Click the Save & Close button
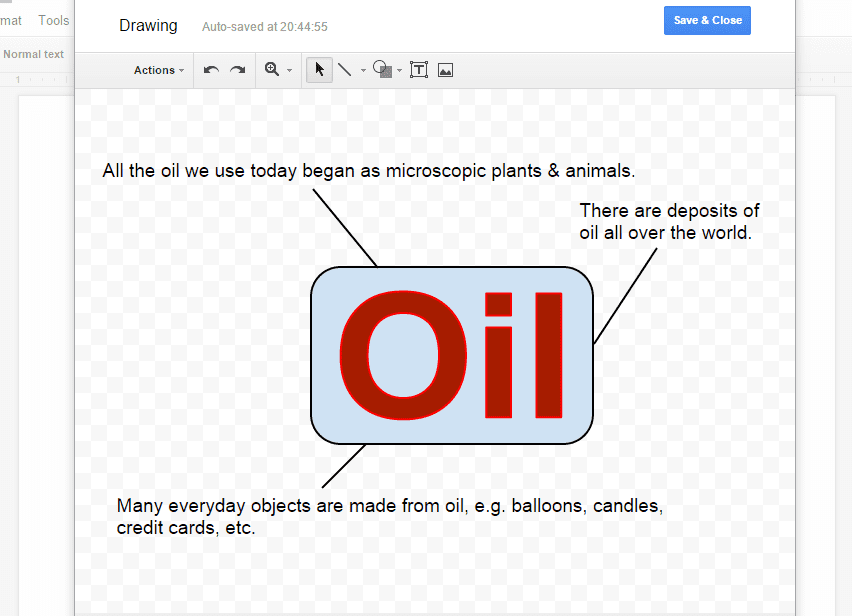This screenshot has height=616, width=852. click(707, 20)
